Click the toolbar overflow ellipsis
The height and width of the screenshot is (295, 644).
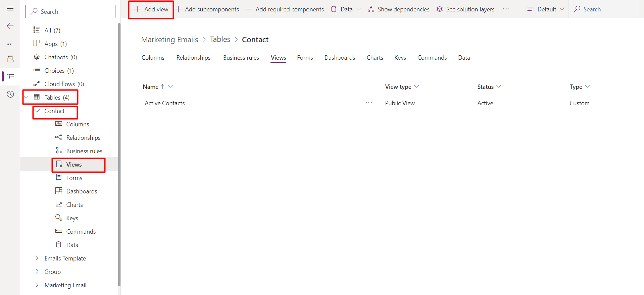[x=506, y=9]
